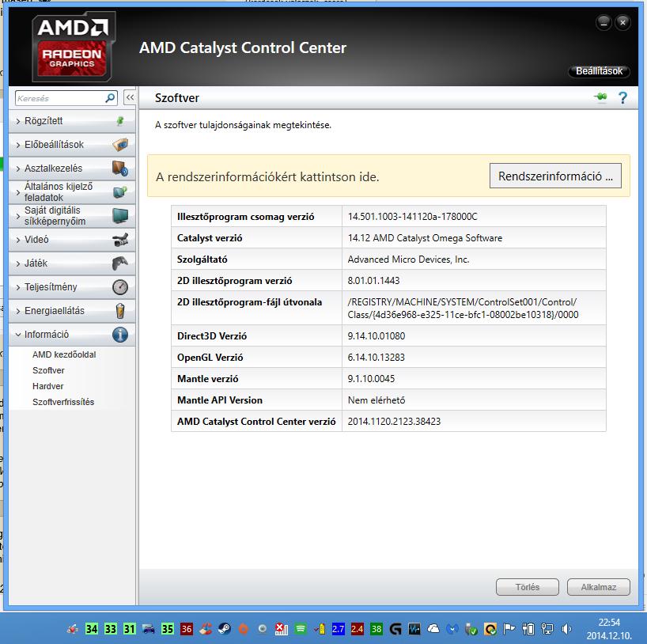This screenshot has width=647, height=644.
Task: Expand the Asztalkezelés section
Action: tap(72, 169)
